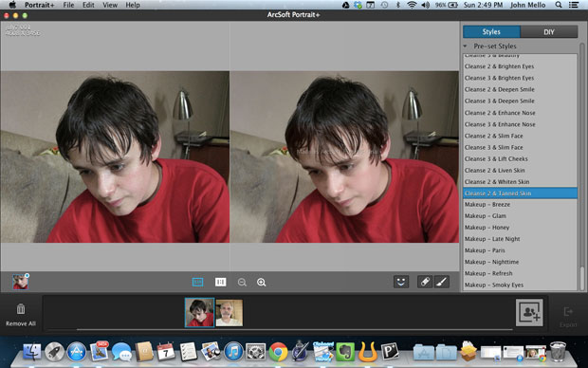The image size is (588, 368).
Task: Click the add photos icon
Action: [529, 312]
